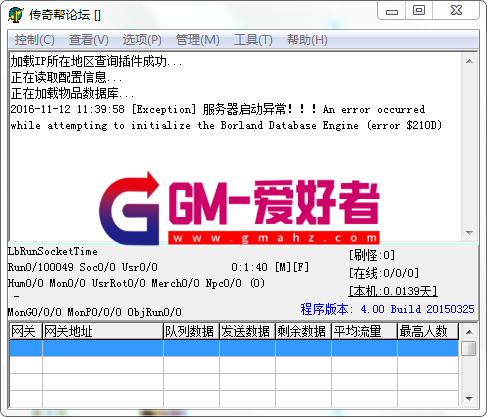Image resolution: width=487 pixels, height=417 pixels.
Task: Click the 最高人数 column header
Action: click(x=428, y=331)
